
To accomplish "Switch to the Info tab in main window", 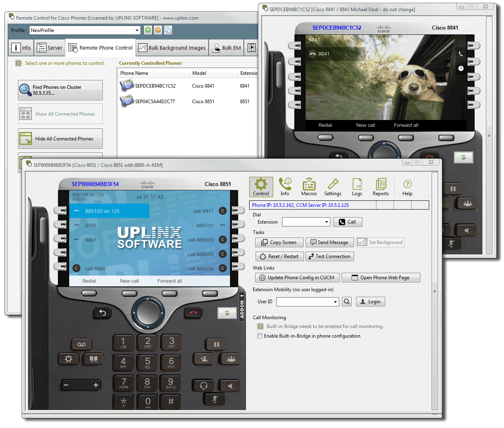I will [21, 48].
